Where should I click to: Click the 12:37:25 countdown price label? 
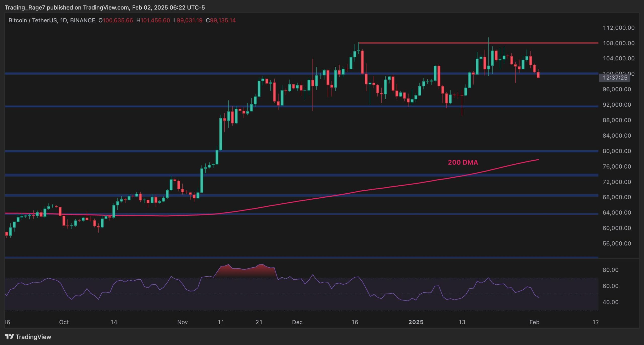[x=615, y=78]
